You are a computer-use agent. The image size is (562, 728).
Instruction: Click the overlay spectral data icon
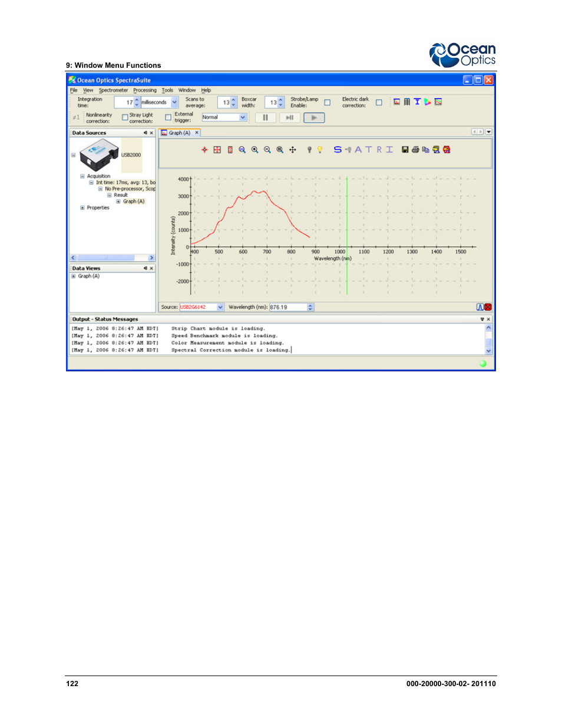click(x=436, y=150)
